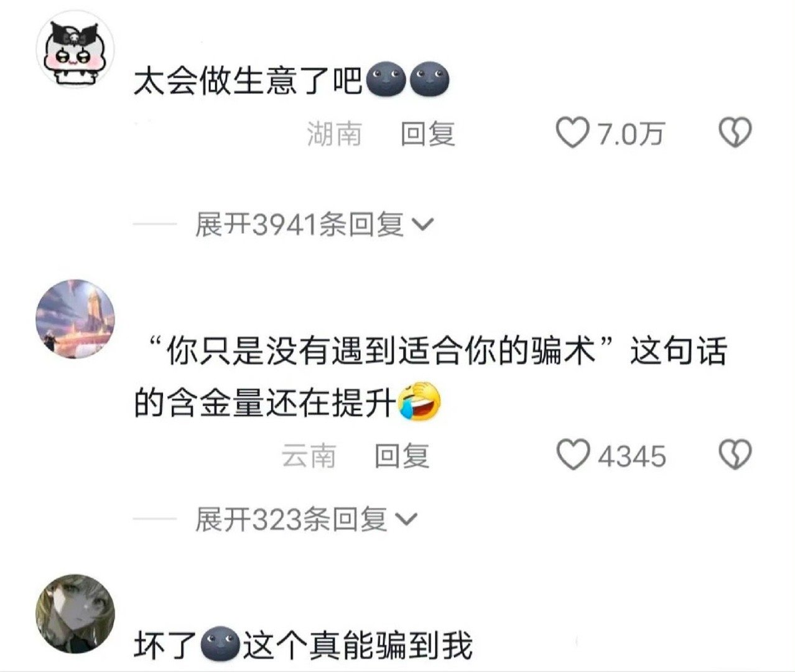795x672 pixels.
Task: Tap the 4345 like count
Action: 632,456
